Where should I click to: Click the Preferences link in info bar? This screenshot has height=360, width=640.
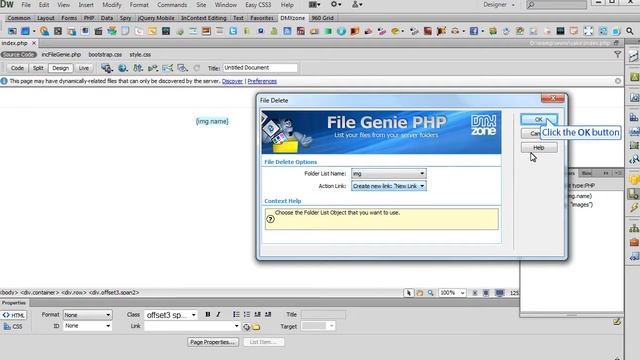pos(262,81)
